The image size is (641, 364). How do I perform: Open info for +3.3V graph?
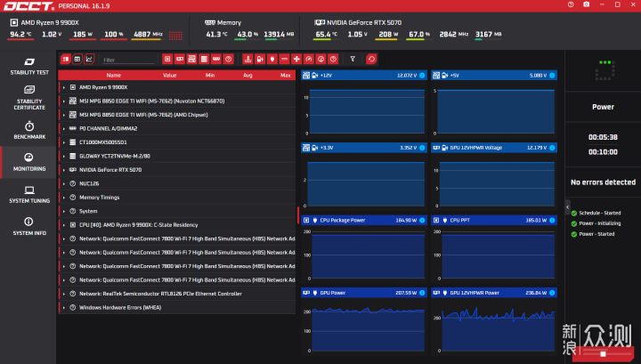[x=422, y=148]
